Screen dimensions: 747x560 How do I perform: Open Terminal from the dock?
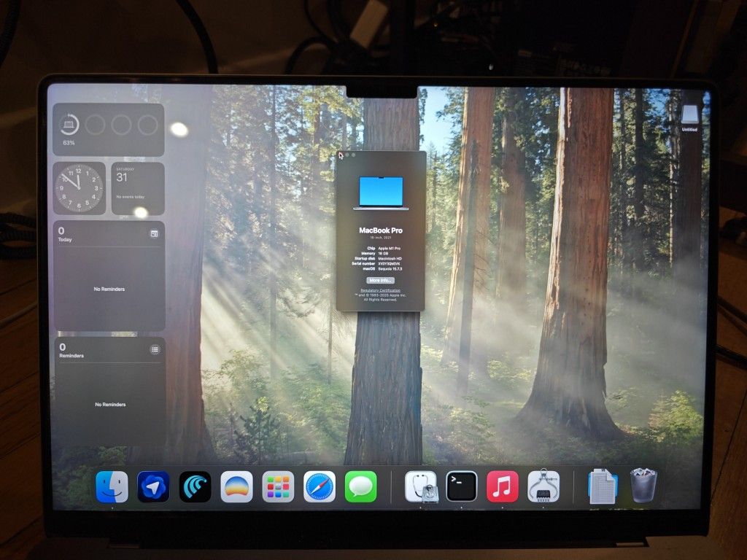click(462, 486)
